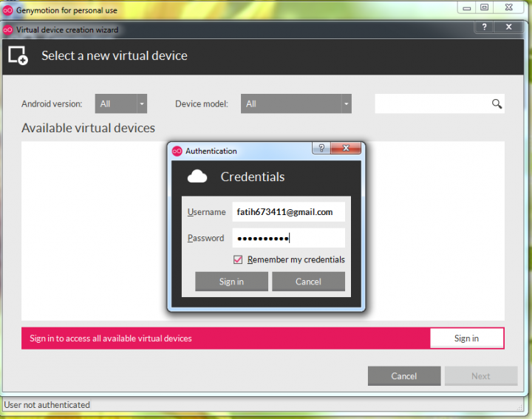Image resolution: width=532 pixels, height=419 pixels.
Task: Click the "Password" label
Action: (x=205, y=238)
